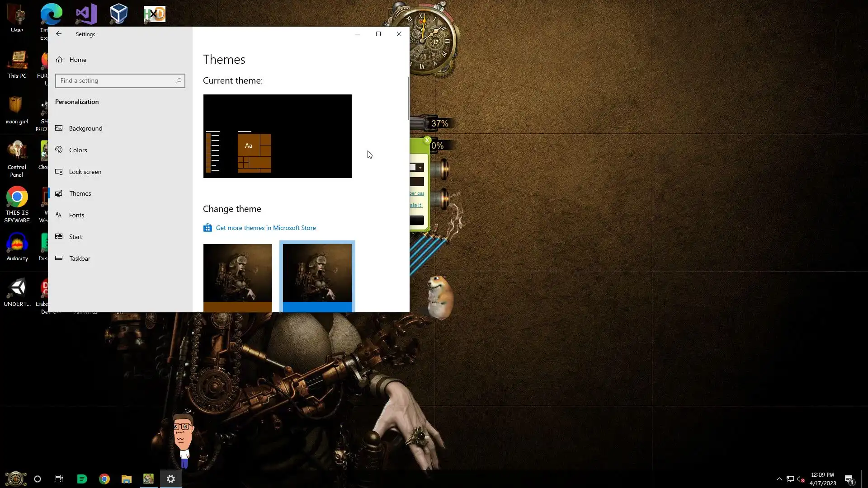Open the Fonts settings section

point(76,215)
